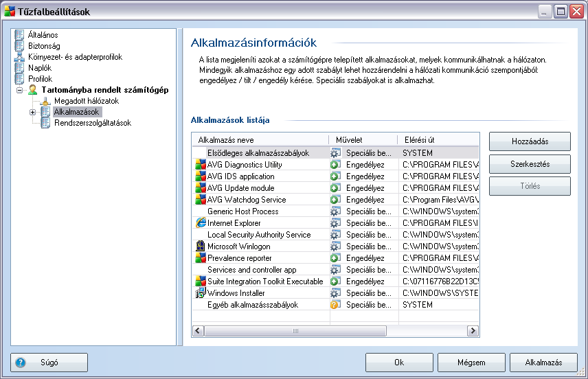Image resolution: width=588 pixels, height=379 pixels.
Task: Click the green allow icon for Prevalence reporter
Action: (x=335, y=258)
